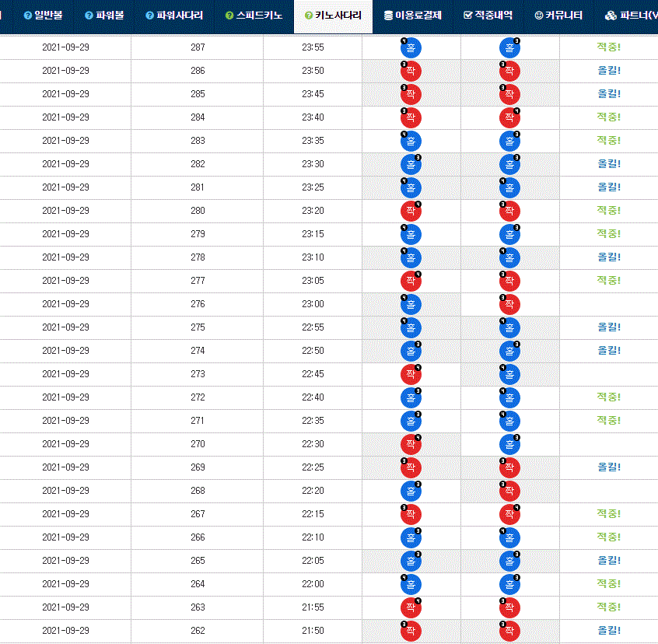This screenshot has width=658, height=644.
Task: Click the question mark icon beside 파워사다리
Action: coord(149,16)
